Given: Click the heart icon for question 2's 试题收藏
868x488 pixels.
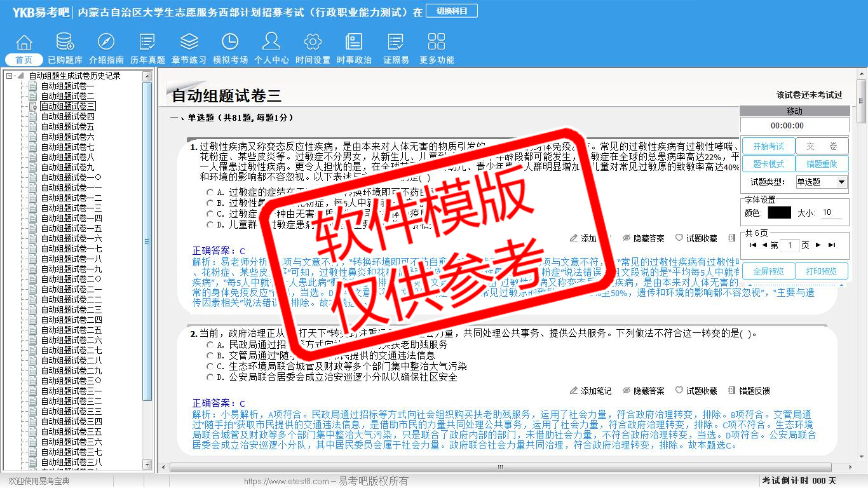Looking at the screenshot, I should tap(679, 390).
